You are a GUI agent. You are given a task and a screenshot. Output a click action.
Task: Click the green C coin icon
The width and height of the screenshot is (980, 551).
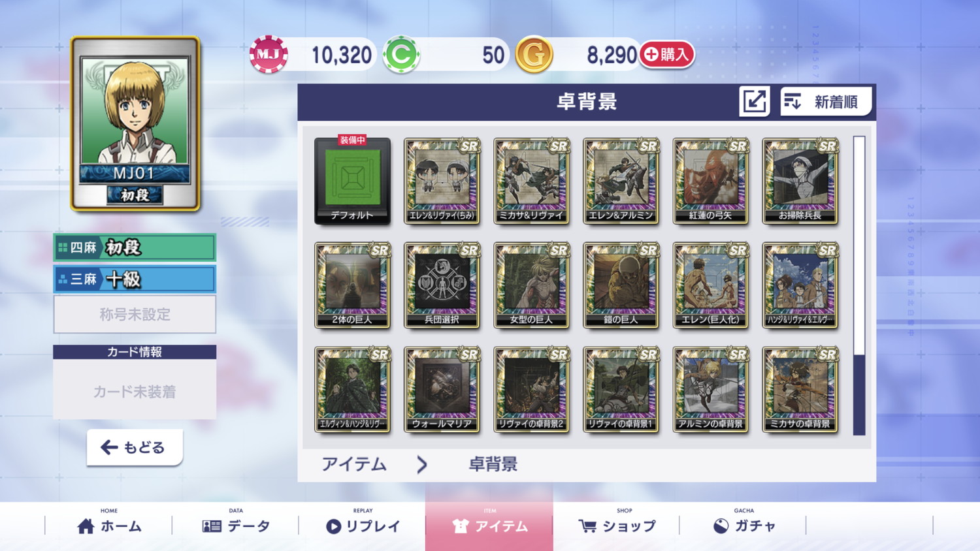400,54
